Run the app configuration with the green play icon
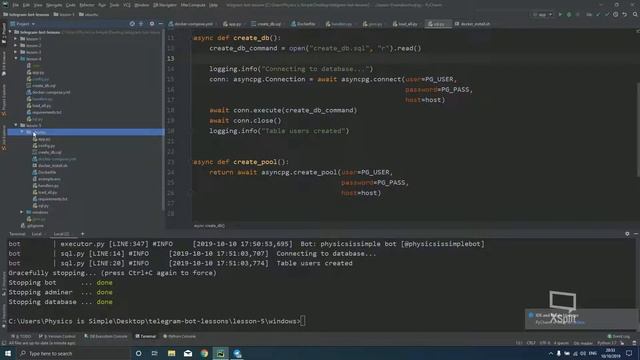This screenshot has height=360, width=640. coord(560,14)
